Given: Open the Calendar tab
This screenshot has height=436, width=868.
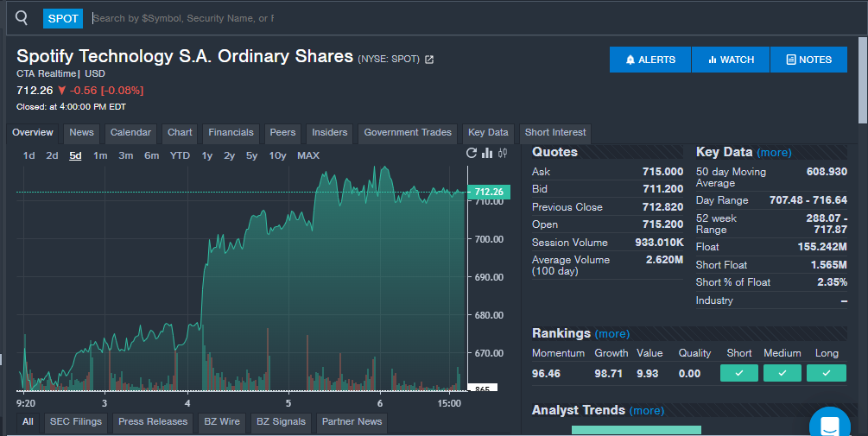Looking at the screenshot, I should coord(130,133).
